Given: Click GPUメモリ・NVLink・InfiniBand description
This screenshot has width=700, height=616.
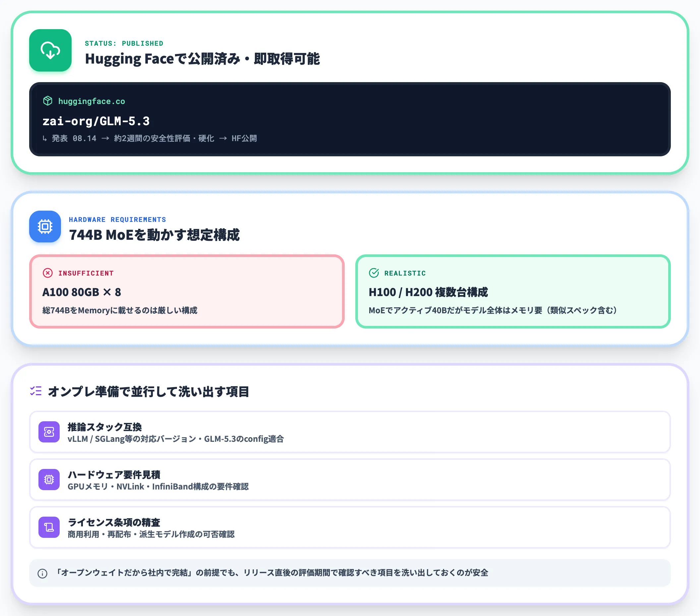Looking at the screenshot, I should pos(158,486).
